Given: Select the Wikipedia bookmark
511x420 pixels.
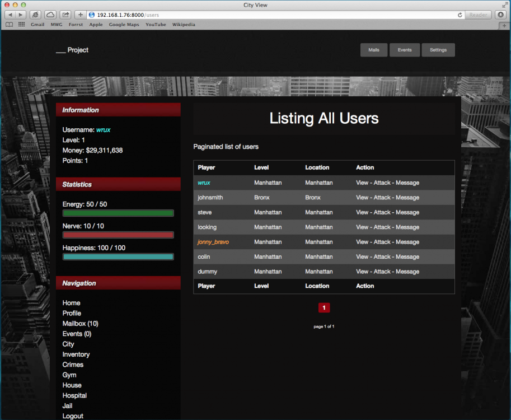Looking at the screenshot, I should 184,25.
